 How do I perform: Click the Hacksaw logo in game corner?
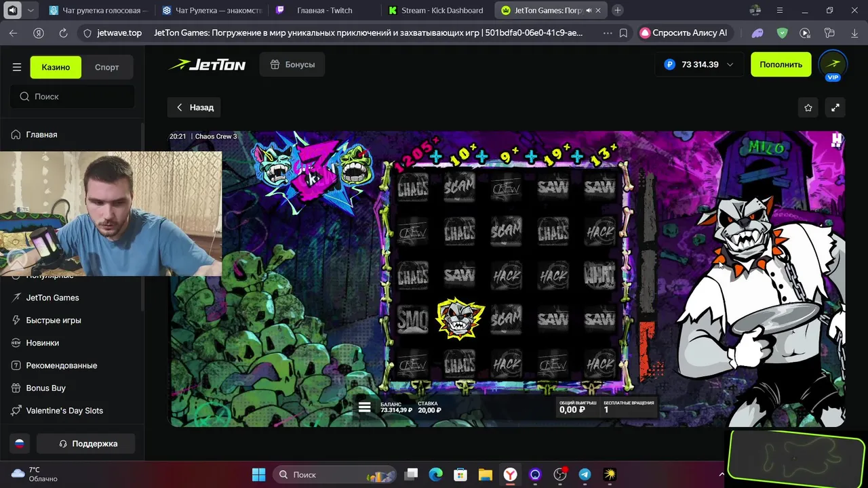[837, 140]
